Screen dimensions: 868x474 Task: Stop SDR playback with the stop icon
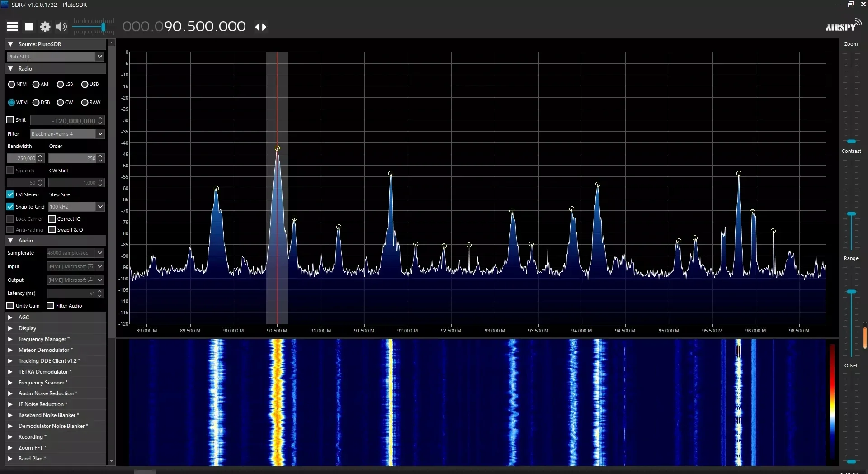[x=28, y=26]
